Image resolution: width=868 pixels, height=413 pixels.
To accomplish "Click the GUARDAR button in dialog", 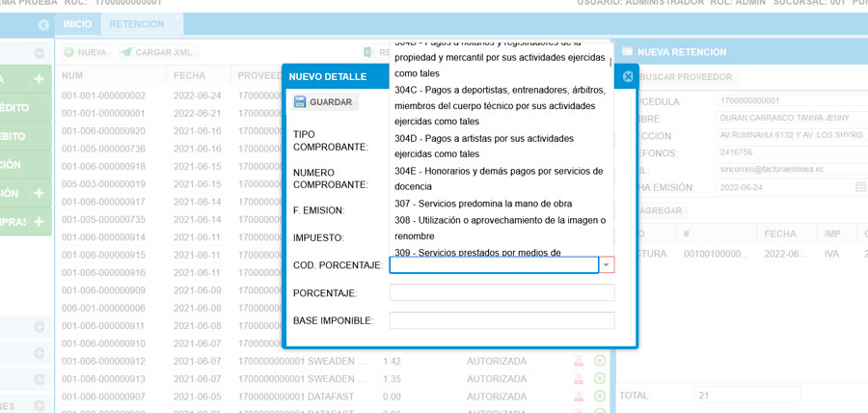I will coord(325,102).
